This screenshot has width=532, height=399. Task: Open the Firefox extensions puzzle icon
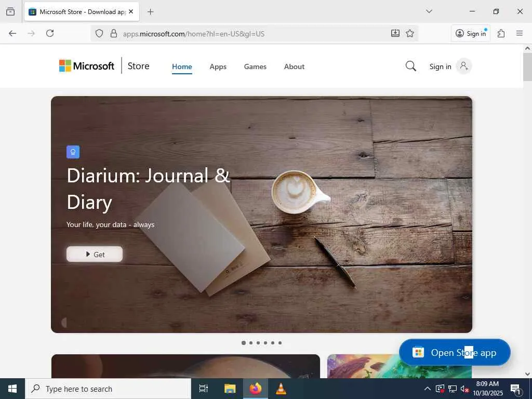pyautogui.click(x=501, y=33)
